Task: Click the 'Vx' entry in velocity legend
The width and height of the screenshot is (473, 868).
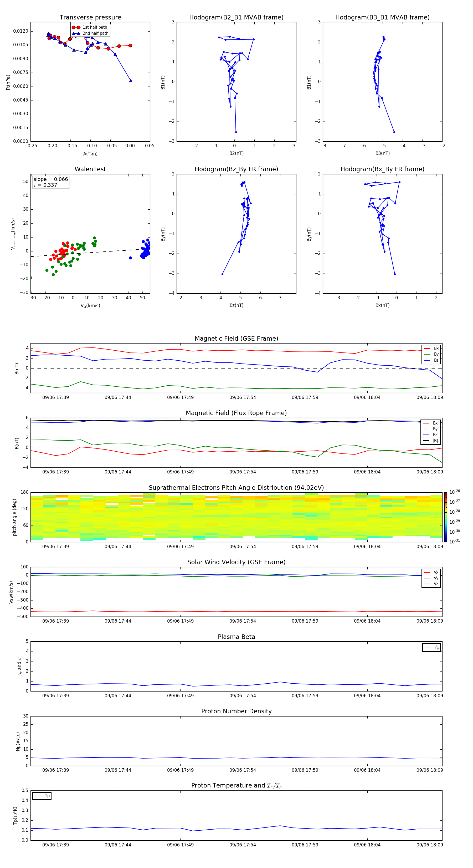Action: (431, 572)
